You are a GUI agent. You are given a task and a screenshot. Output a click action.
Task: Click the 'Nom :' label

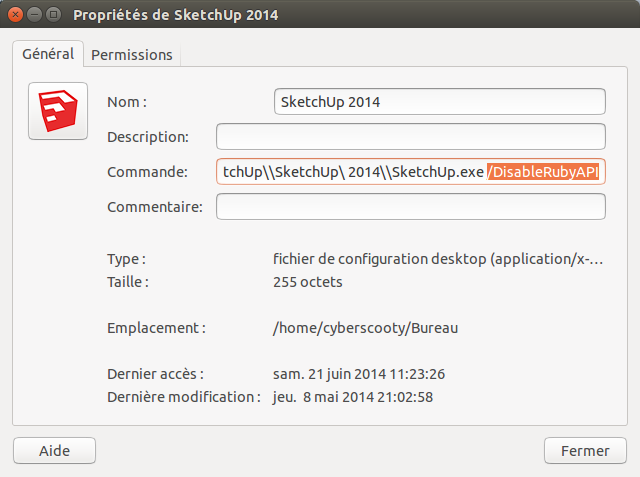[x=127, y=102]
